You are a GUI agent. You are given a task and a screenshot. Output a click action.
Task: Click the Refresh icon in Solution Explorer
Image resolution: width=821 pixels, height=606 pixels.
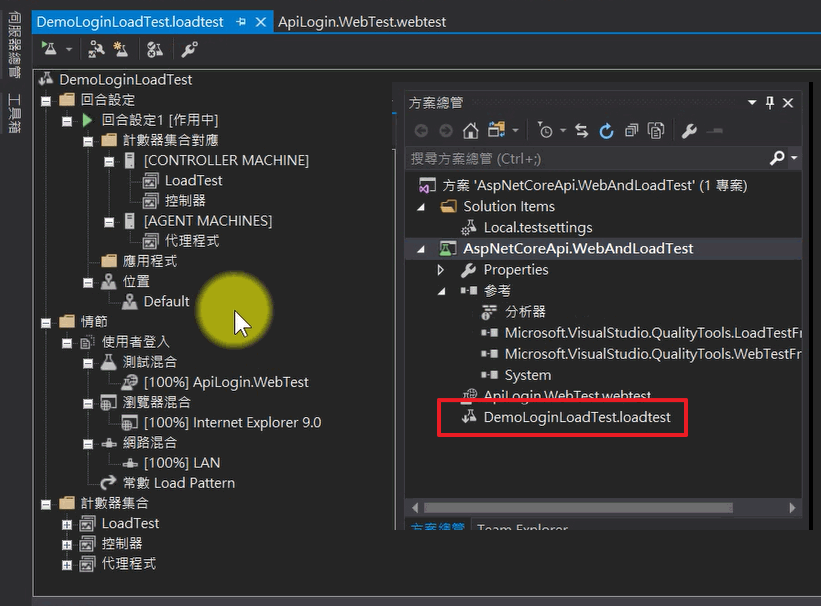tap(606, 130)
